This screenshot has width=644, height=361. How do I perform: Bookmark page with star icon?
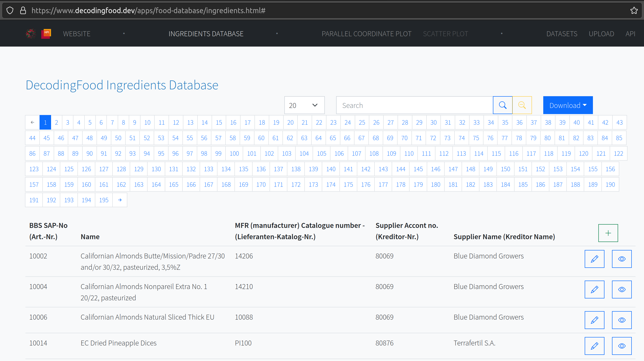(634, 11)
